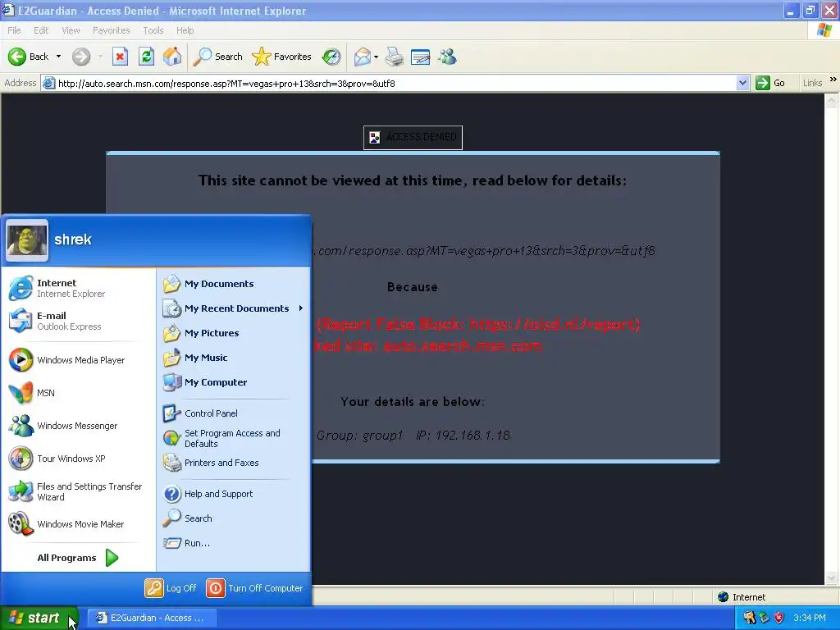Expand the address bar dropdown arrow
This screenshot has width=840, height=630.
coord(742,84)
